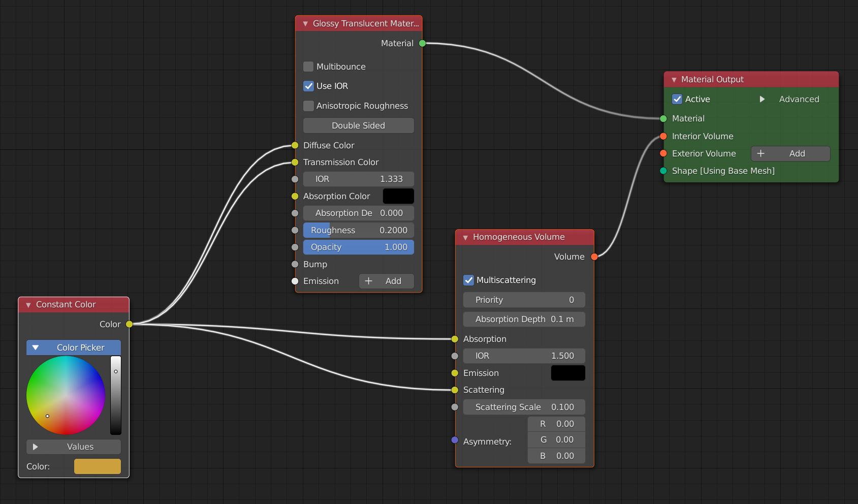Click the Bump input socket
Viewport: 858px width, 504px height.
point(295,264)
